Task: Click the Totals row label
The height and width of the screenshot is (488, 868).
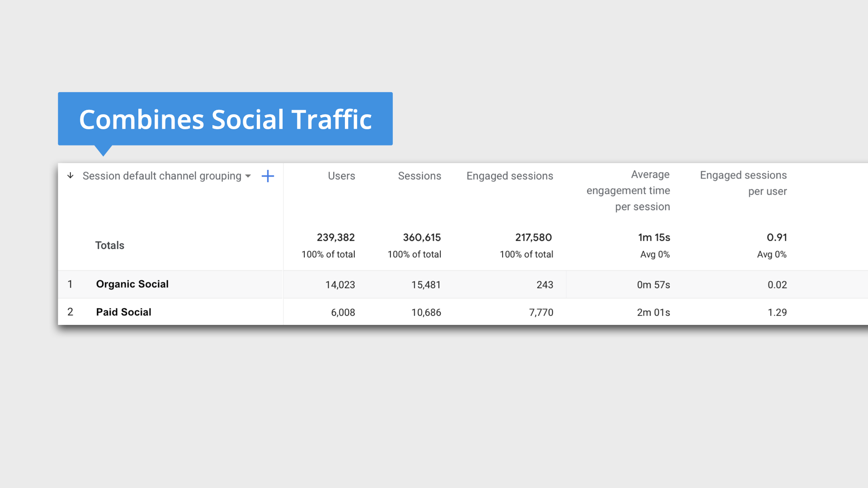Action: (109, 245)
